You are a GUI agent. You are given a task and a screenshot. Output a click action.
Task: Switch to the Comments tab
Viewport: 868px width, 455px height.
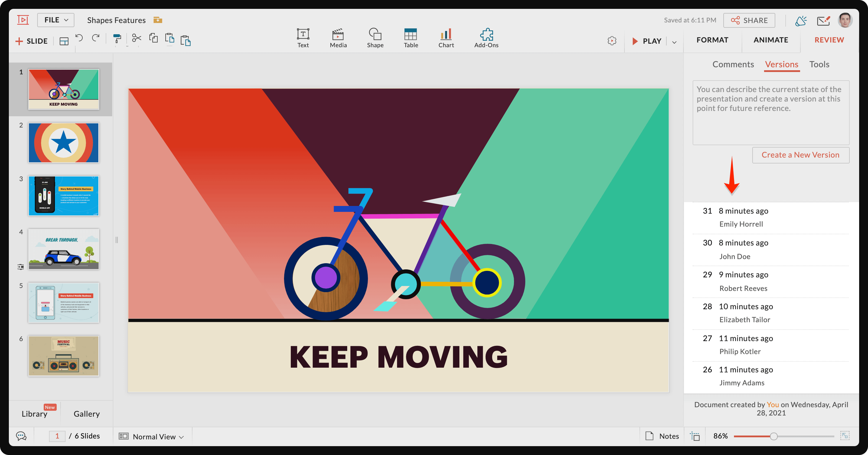coord(732,64)
